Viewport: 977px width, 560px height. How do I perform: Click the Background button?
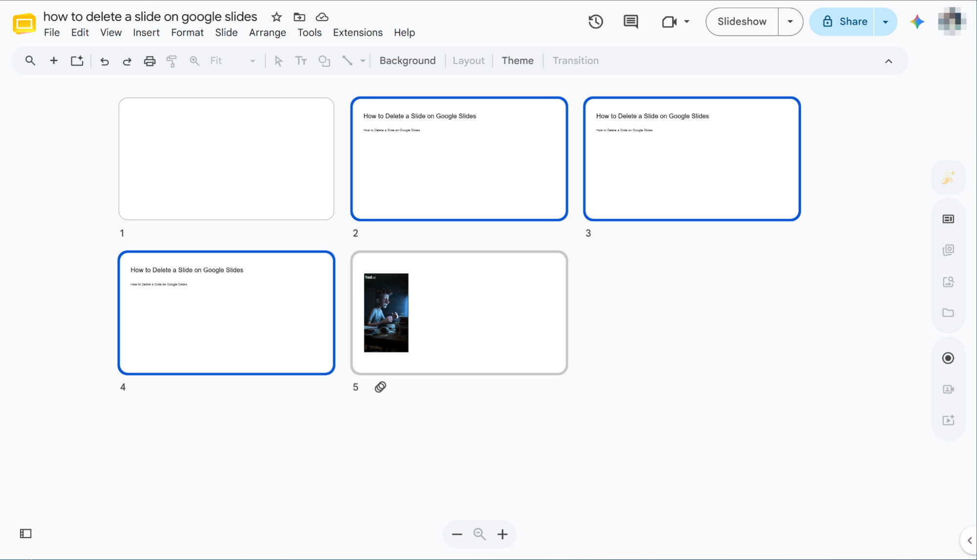[407, 61]
